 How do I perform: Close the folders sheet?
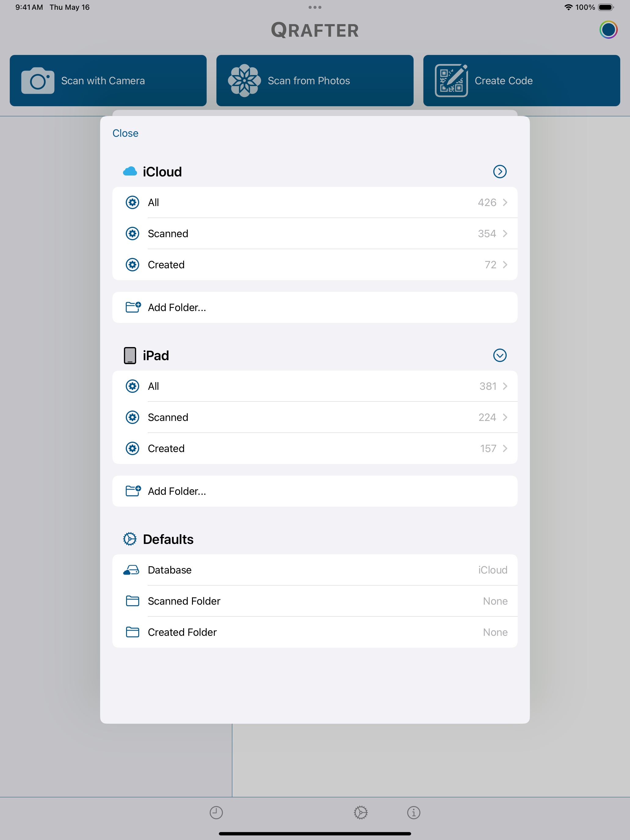click(x=125, y=133)
